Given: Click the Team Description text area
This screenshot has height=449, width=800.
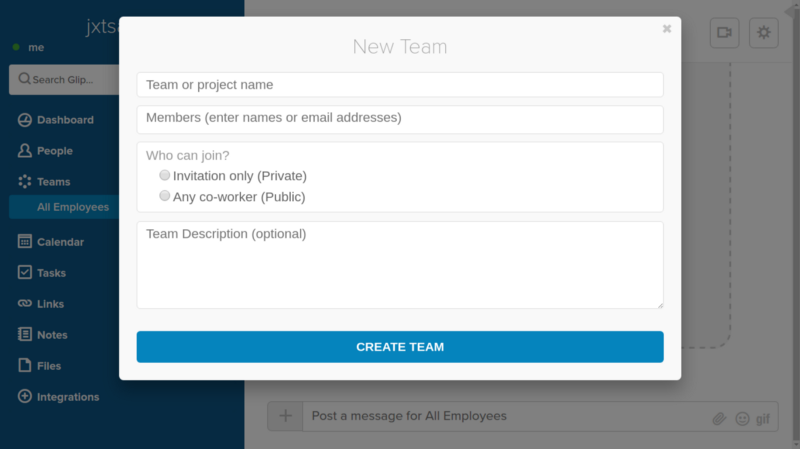Looking at the screenshot, I should click(400, 265).
